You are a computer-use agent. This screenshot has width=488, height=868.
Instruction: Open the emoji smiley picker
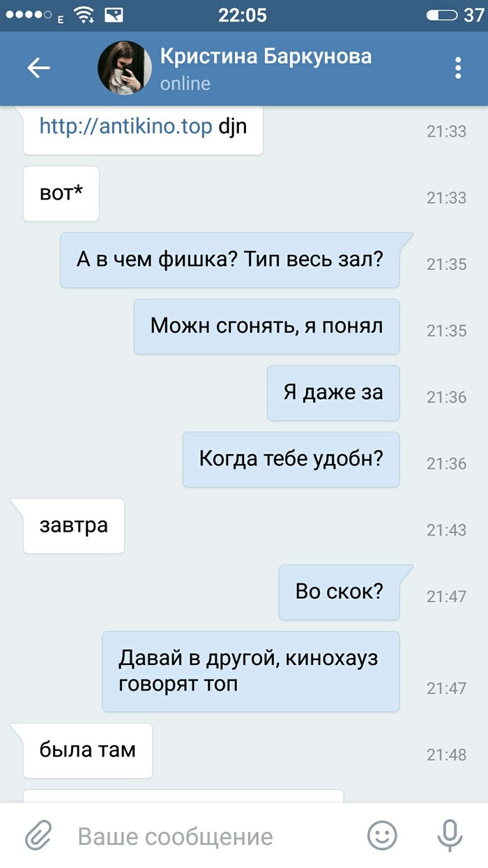click(x=382, y=835)
